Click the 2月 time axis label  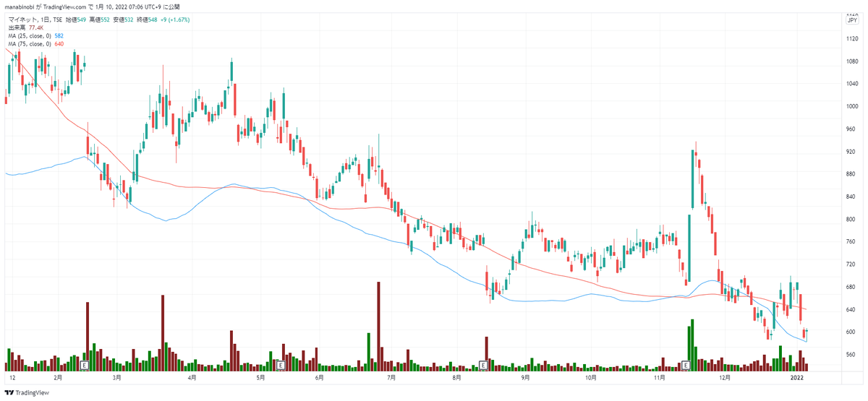(58, 377)
